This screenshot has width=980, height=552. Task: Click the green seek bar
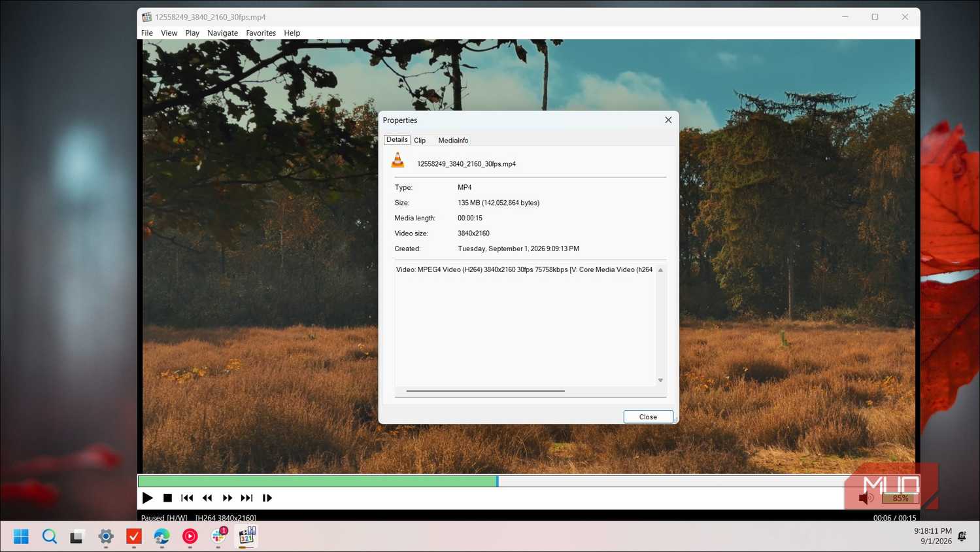tap(317, 481)
